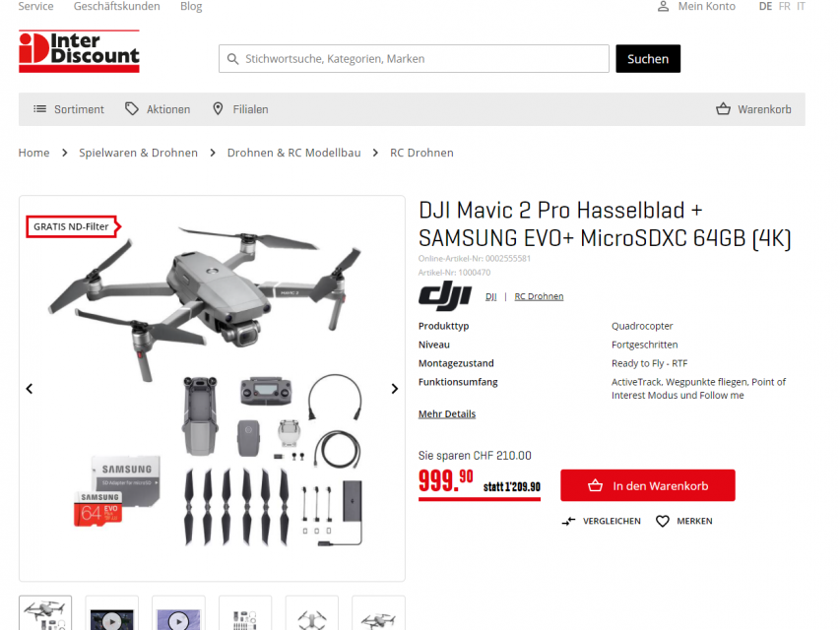The width and height of the screenshot is (840, 630).
Task: Click the Aktionen tag icon
Action: (x=132, y=108)
